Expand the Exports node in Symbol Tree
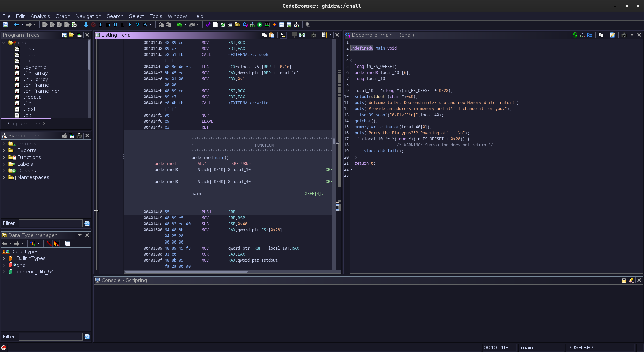 (x=4, y=150)
